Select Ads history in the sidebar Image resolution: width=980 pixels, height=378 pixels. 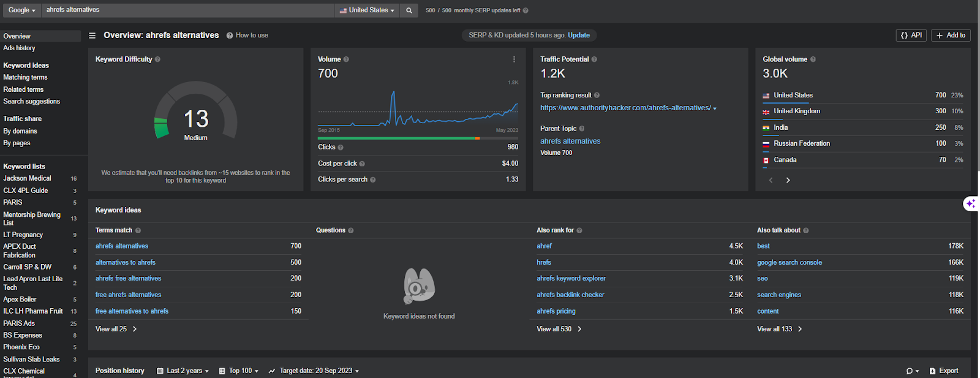(x=20, y=48)
